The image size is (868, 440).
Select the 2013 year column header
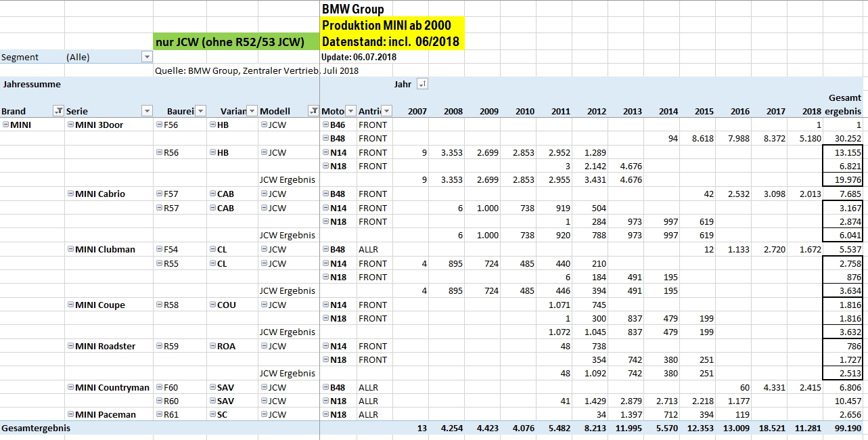click(x=633, y=111)
